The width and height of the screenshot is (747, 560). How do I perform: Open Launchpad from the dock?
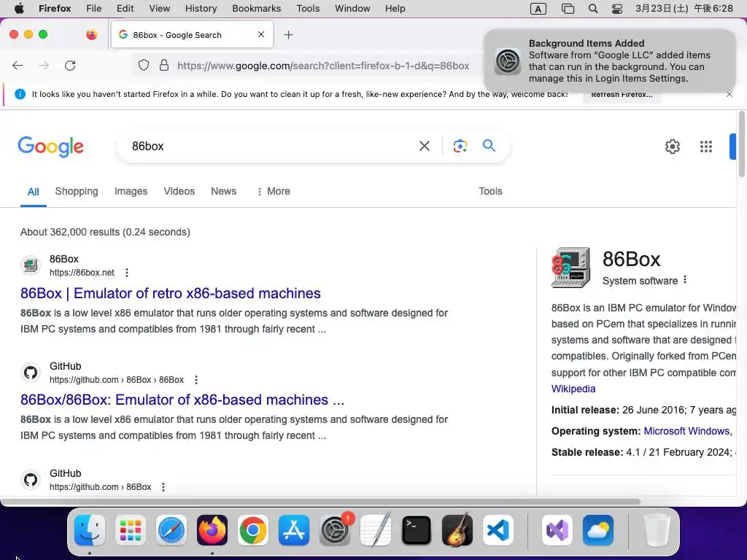tap(131, 530)
